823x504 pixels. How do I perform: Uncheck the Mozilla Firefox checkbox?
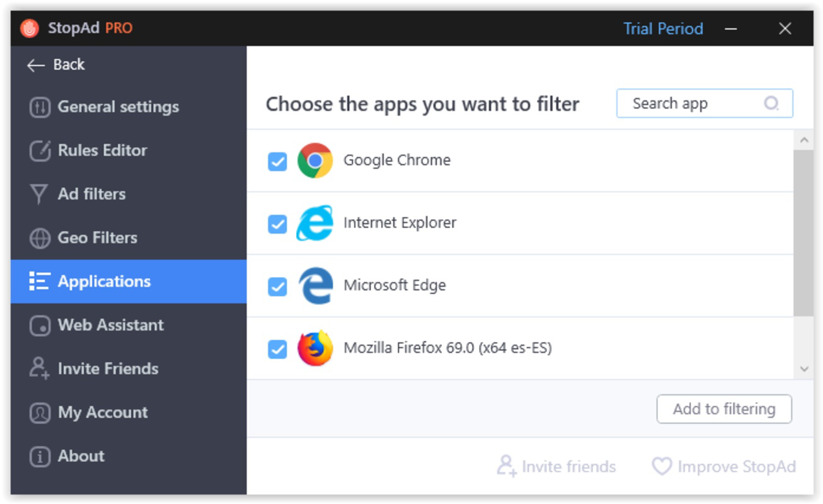pyautogui.click(x=277, y=348)
